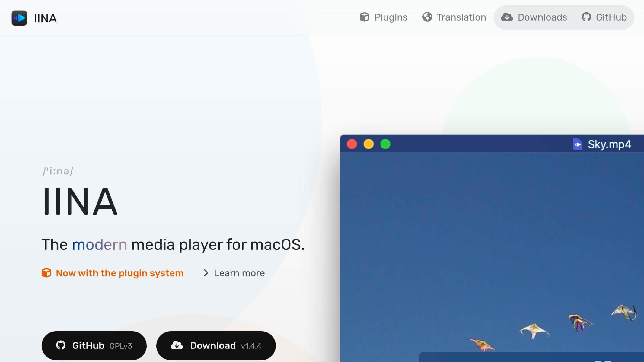Click the Learn more chevron arrow
The width and height of the screenshot is (644, 362).
tap(206, 273)
